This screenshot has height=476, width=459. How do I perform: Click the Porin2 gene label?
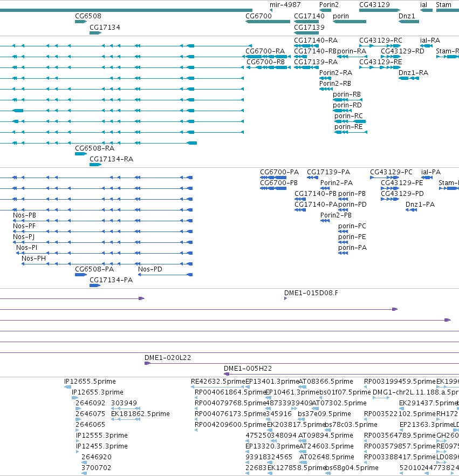coord(329,5)
